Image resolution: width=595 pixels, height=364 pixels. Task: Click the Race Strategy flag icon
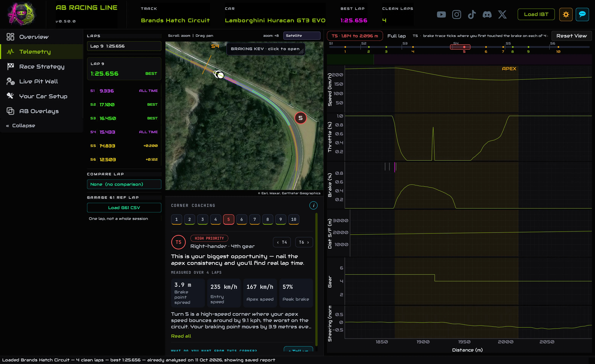coord(10,66)
